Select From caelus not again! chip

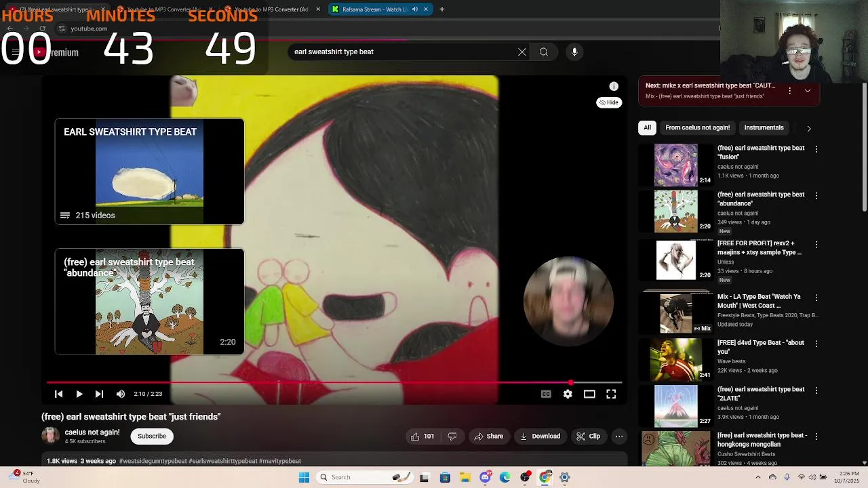[697, 127]
